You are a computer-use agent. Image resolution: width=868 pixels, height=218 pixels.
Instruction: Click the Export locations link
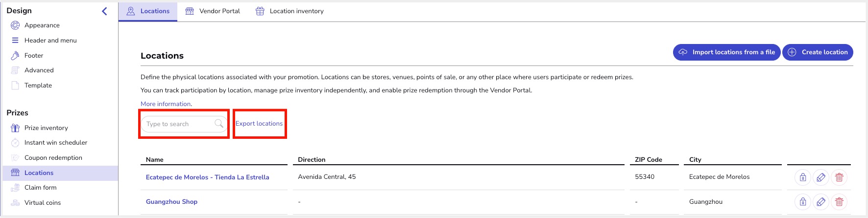[x=259, y=124]
